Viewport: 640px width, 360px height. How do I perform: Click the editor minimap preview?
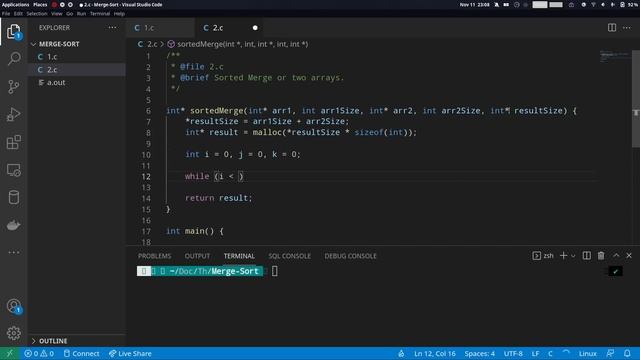(615, 57)
